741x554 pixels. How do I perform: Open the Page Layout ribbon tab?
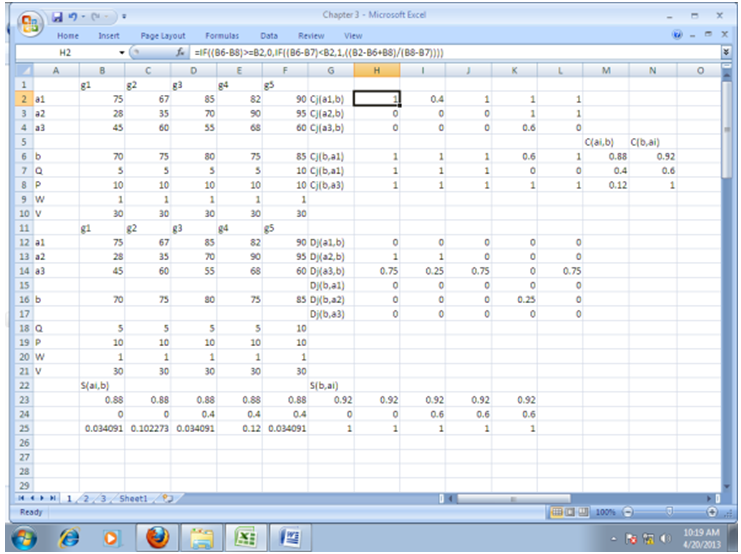coord(161,35)
